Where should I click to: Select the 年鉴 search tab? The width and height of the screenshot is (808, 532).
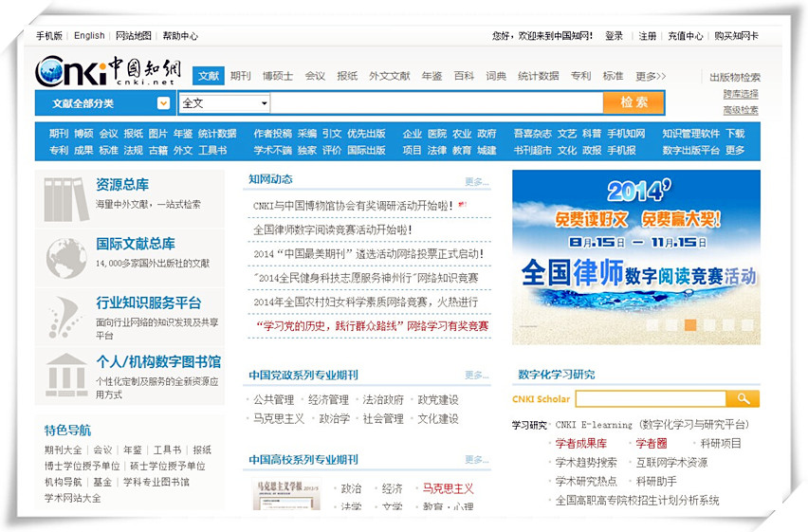[432, 76]
